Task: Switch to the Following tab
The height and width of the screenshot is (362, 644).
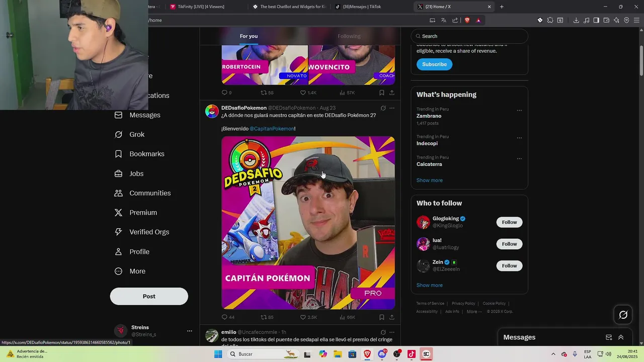Action: tap(349, 36)
